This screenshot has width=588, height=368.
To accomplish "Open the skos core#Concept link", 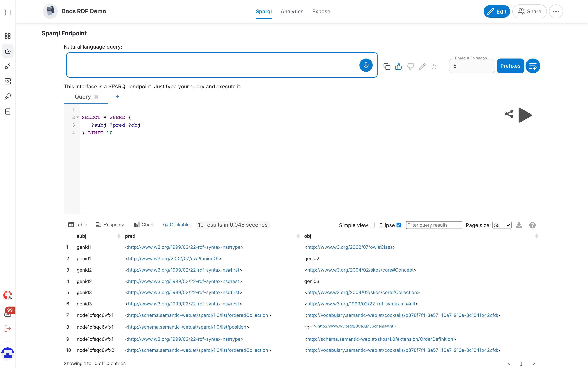I will pos(360,270).
